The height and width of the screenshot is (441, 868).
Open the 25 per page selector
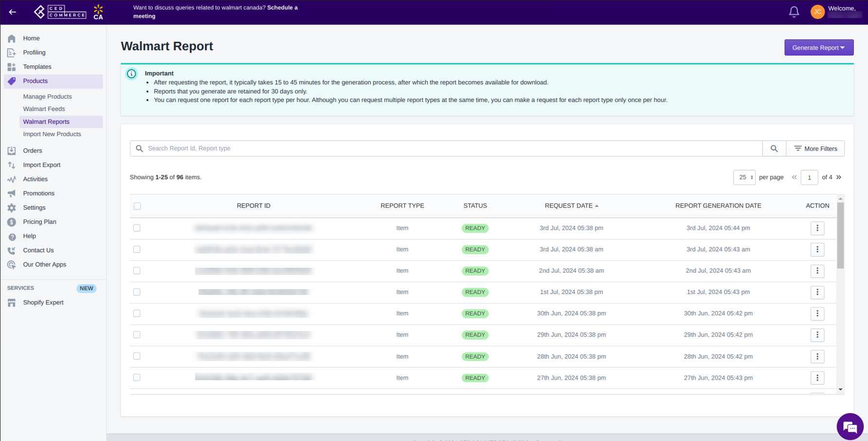[744, 177]
